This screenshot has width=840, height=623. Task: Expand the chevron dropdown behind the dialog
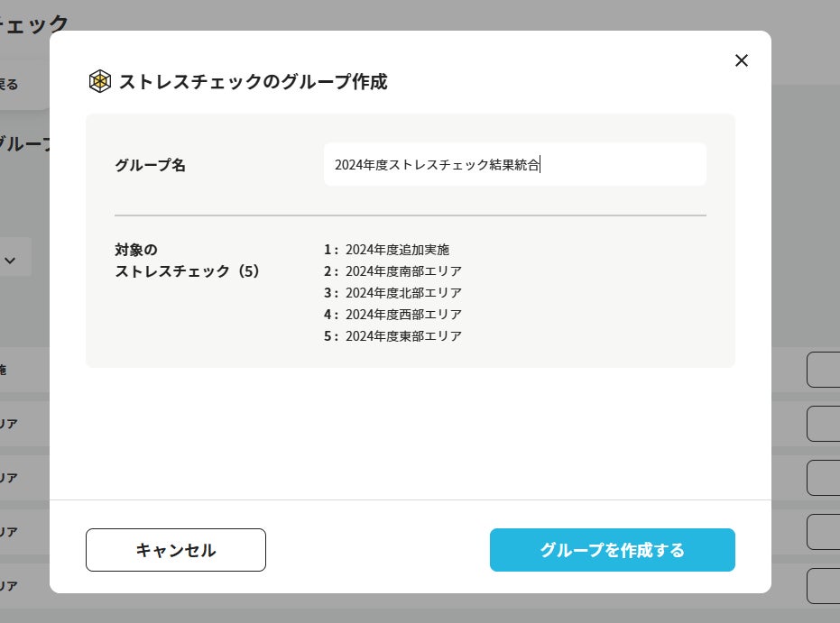[12, 260]
